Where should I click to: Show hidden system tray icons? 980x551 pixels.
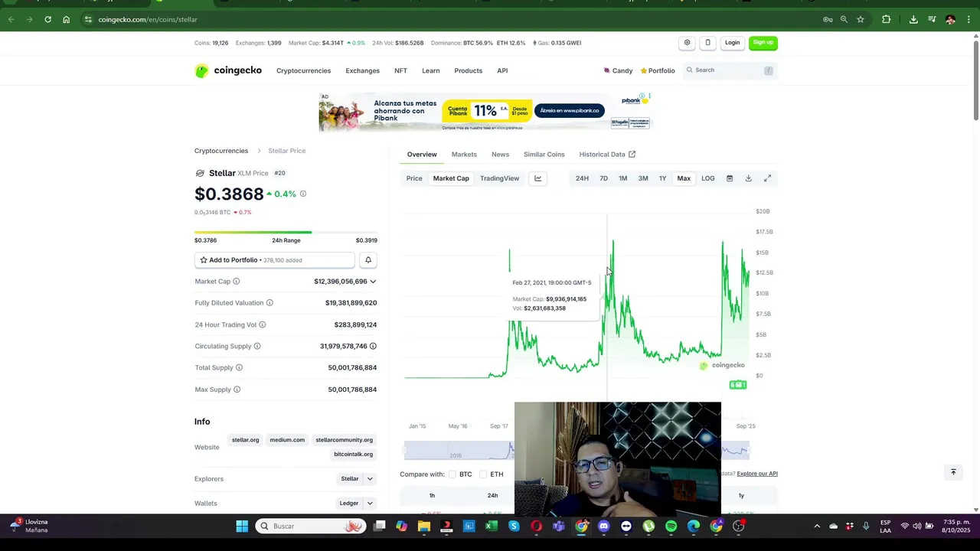[817, 526]
